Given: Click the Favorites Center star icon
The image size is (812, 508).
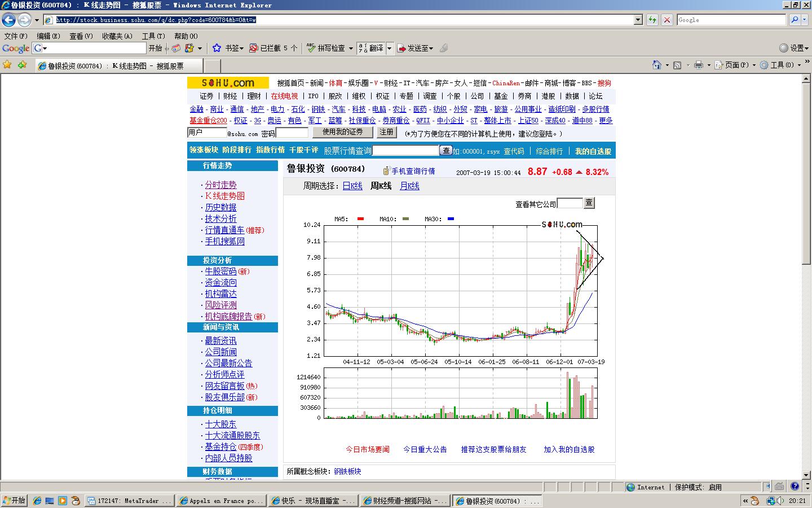Looking at the screenshot, I should click(7, 65).
